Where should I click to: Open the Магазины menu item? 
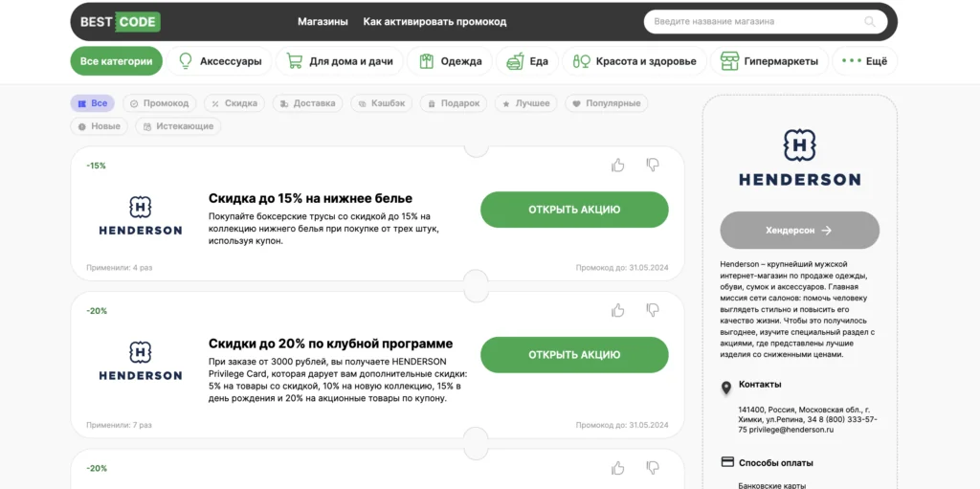323,22
